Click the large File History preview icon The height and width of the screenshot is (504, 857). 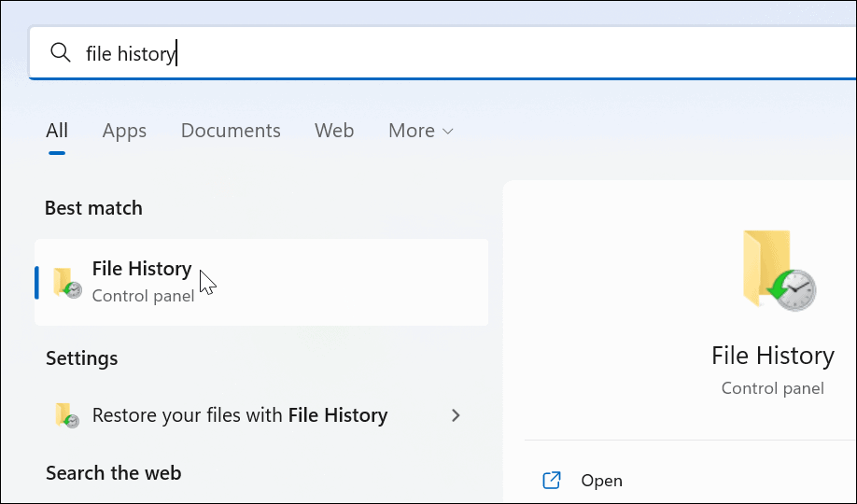779,270
